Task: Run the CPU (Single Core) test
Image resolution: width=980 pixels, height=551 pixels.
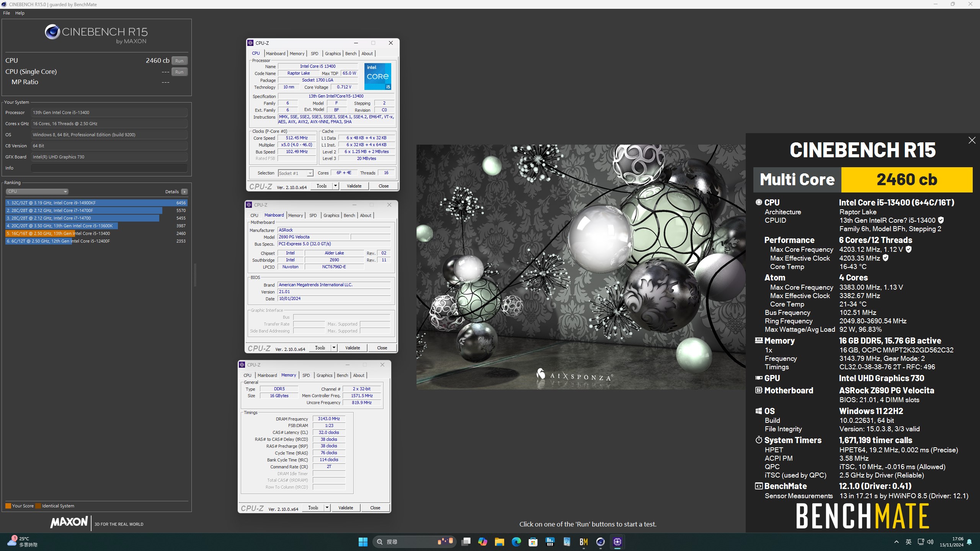Action: point(179,72)
